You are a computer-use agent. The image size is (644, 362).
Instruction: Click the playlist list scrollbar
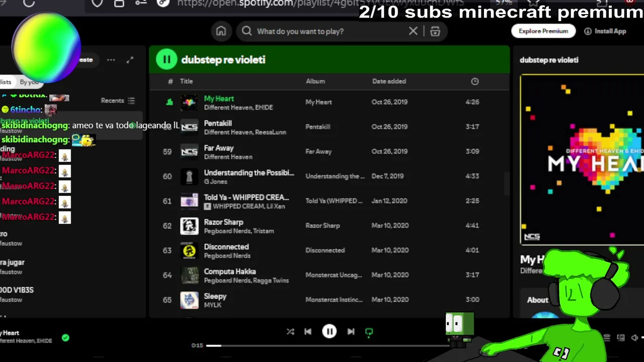pos(507,184)
